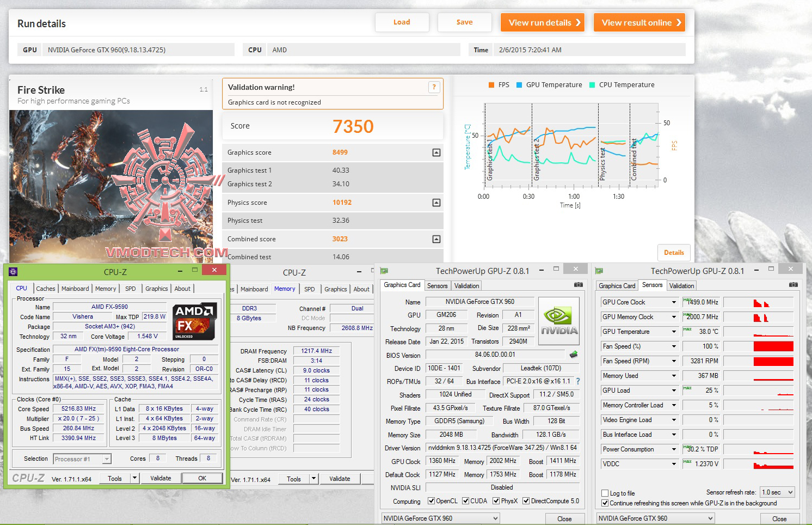Viewport: 812px width, 525px height.
Task: Take a screenshot using the camera icon in the GPU-Z Graphics Card window
Action: (578, 285)
